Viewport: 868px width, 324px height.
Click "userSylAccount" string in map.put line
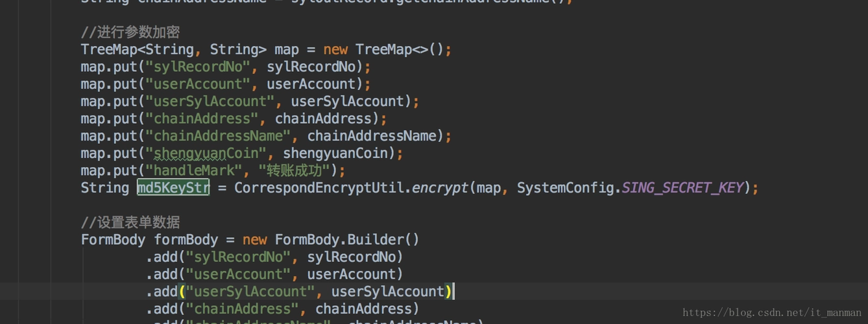(x=210, y=102)
